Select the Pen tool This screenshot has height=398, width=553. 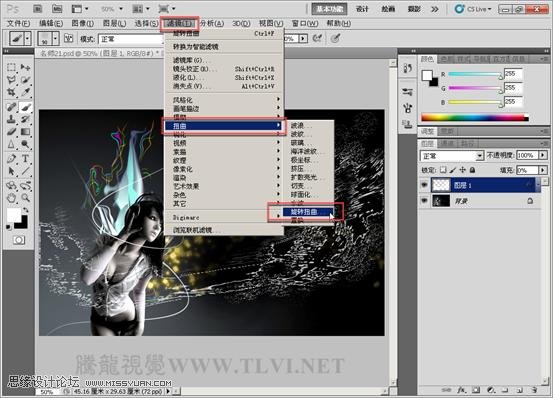[x=11, y=159]
